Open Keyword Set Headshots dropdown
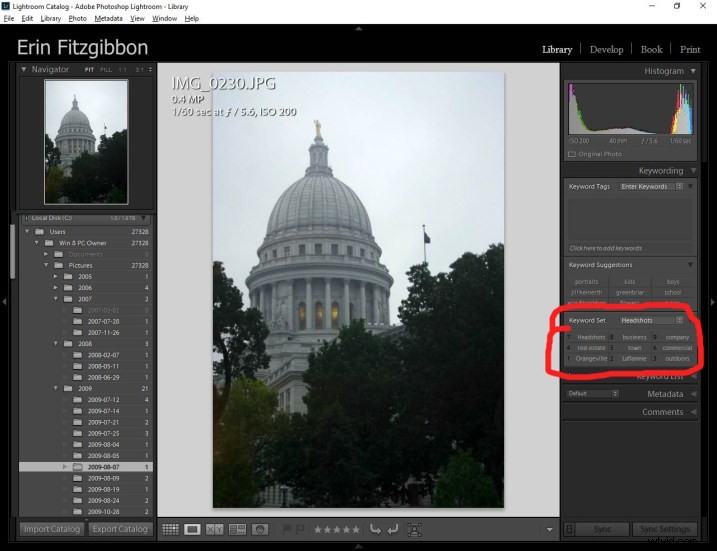Screen dimensions: 717x551 [651, 321]
